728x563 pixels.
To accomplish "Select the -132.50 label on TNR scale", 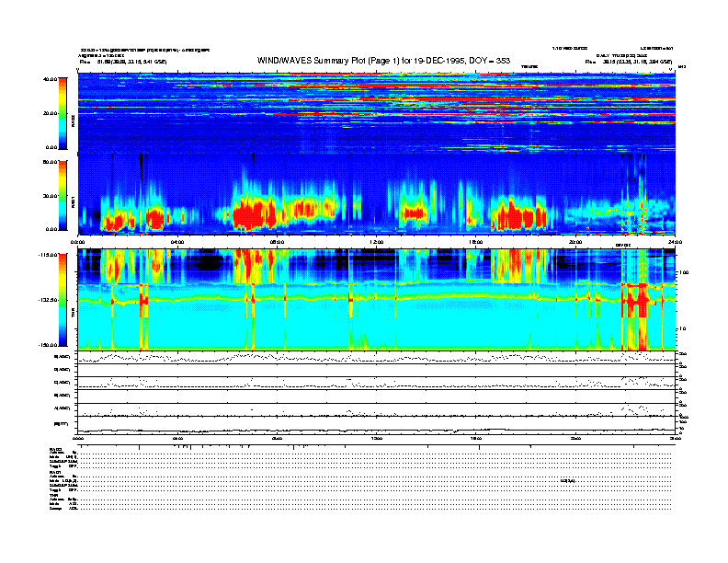I will [x=47, y=300].
